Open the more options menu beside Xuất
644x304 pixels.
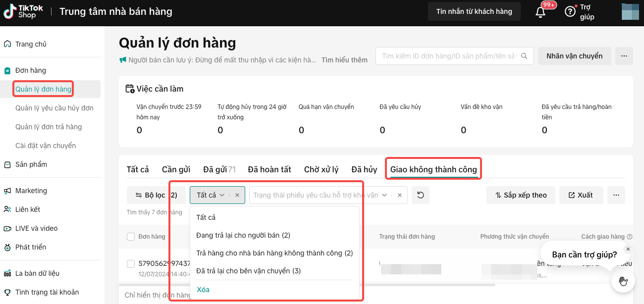(x=616, y=195)
